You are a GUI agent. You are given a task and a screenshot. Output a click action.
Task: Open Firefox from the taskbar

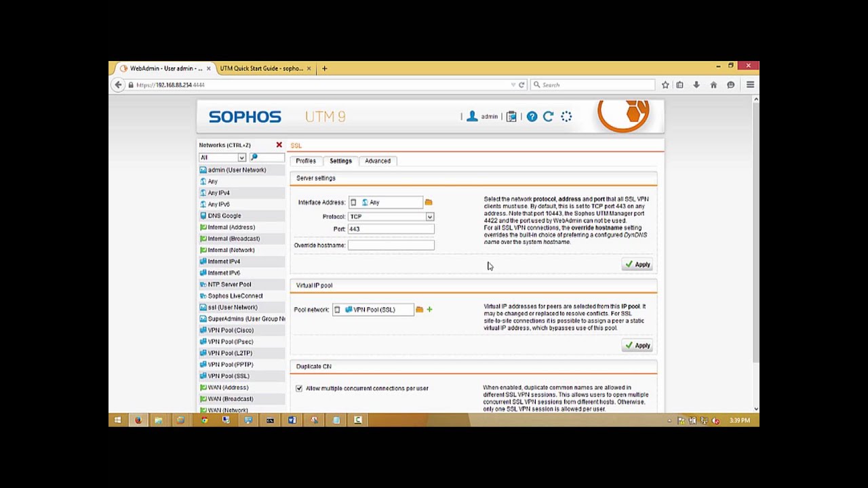tap(138, 420)
